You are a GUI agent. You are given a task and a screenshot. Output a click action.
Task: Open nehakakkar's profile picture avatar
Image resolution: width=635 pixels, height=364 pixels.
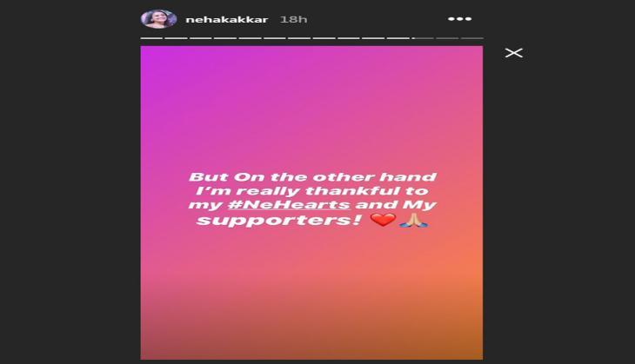coord(158,19)
